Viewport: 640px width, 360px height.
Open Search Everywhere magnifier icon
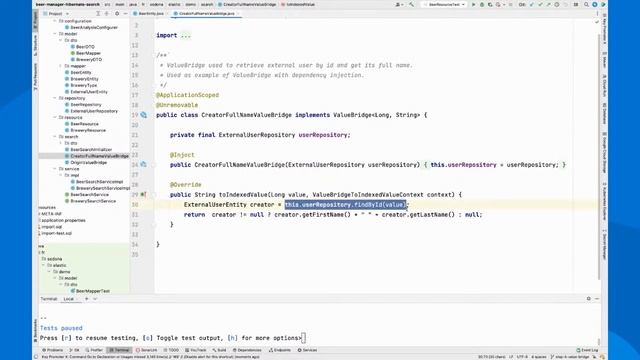pyautogui.click(x=586, y=4)
